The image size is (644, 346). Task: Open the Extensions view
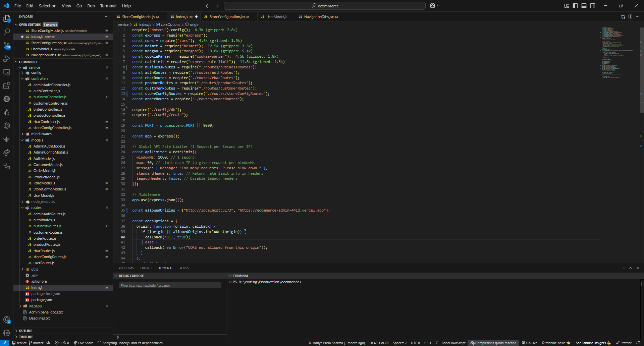pos(7,85)
